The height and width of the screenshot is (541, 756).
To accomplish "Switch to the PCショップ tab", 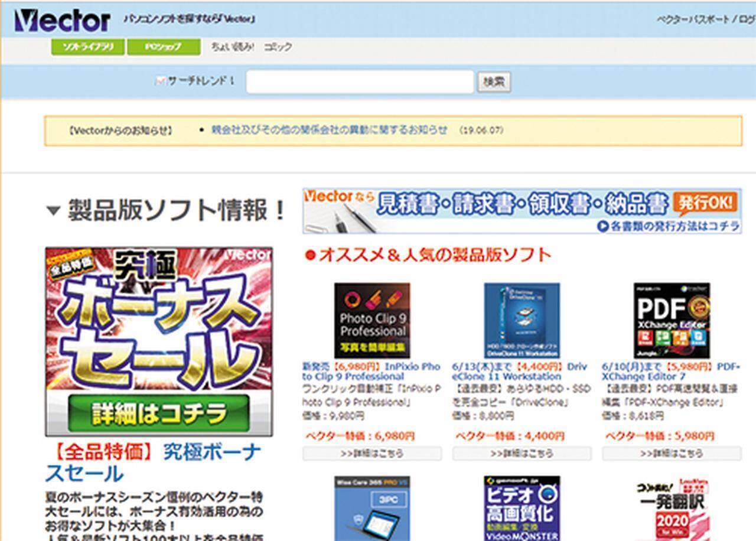I will (x=164, y=47).
